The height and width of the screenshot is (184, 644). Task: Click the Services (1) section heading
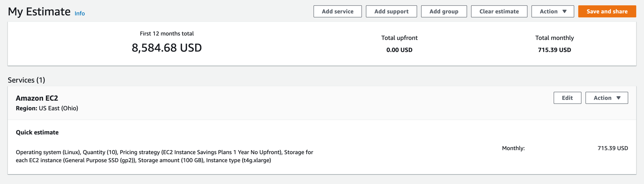pos(26,80)
